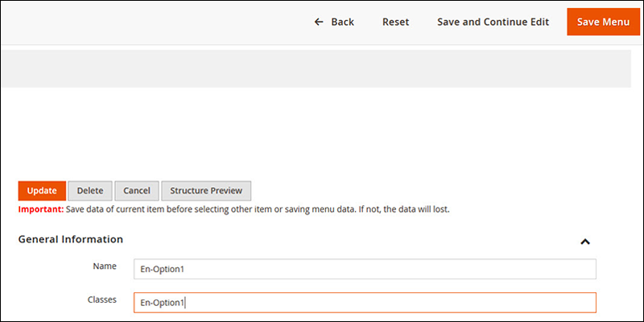The height and width of the screenshot is (322, 644).
Task: Focus the Classes input field
Action: [365, 303]
